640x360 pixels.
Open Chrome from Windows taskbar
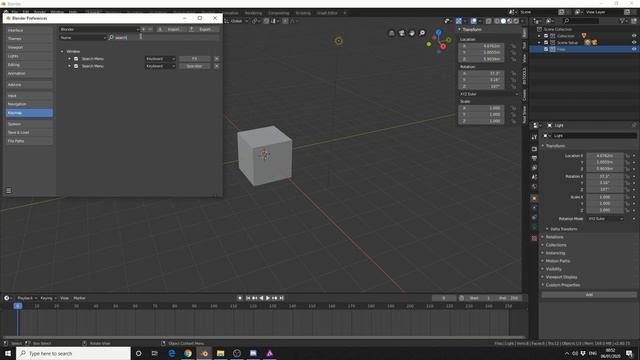point(188,353)
